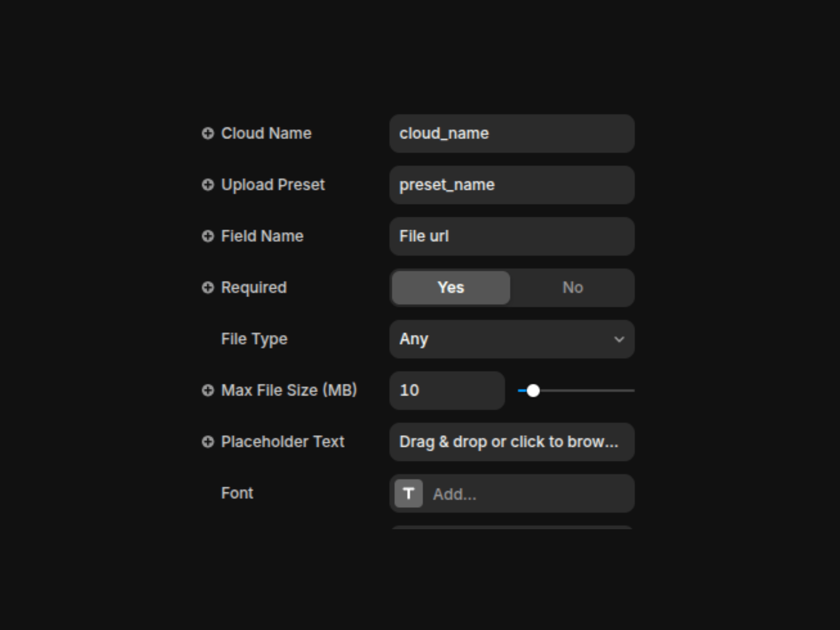The width and height of the screenshot is (840, 630).
Task: Click the plus icon beside Max File Size
Action: coord(208,391)
